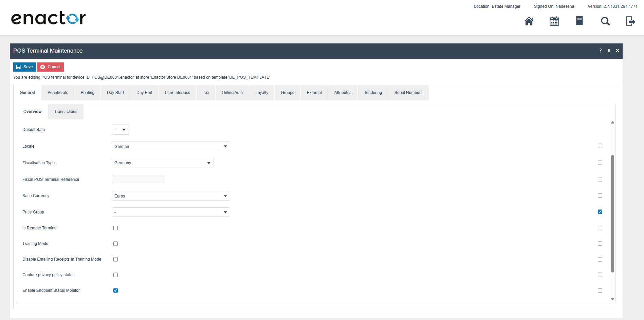This screenshot has height=320, width=644.
Task: Select the Overview sub-tab
Action: 33,112
